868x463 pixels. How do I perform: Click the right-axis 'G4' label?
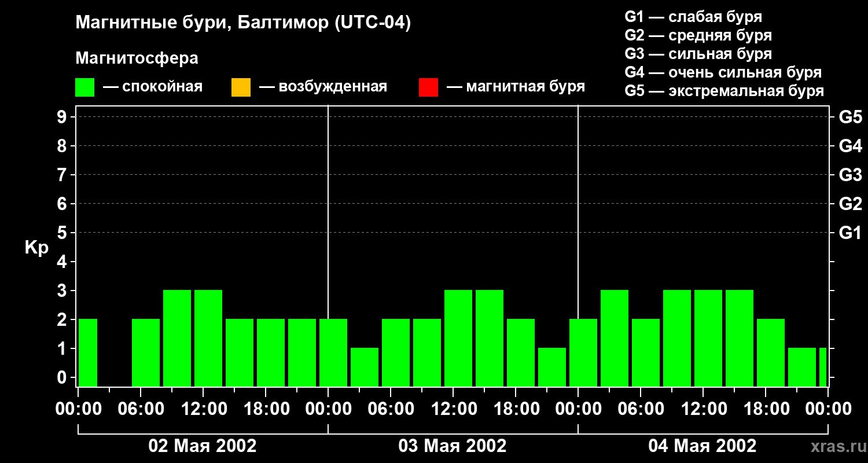pyautogui.click(x=850, y=146)
